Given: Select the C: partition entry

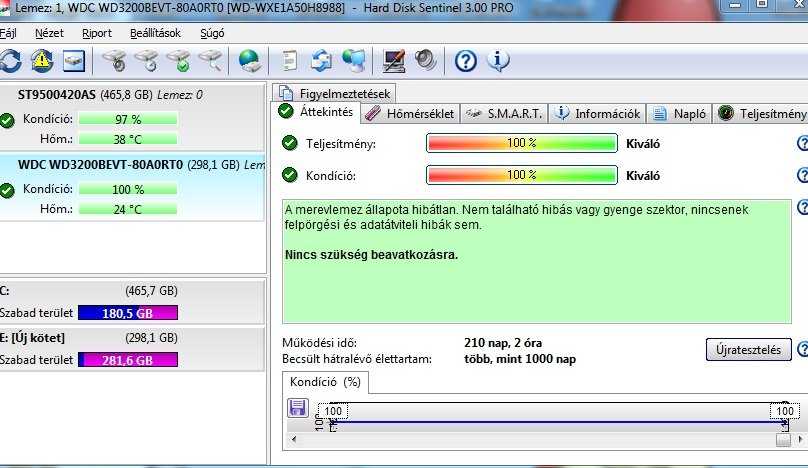Looking at the screenshot, I should [x=132, y=302].
